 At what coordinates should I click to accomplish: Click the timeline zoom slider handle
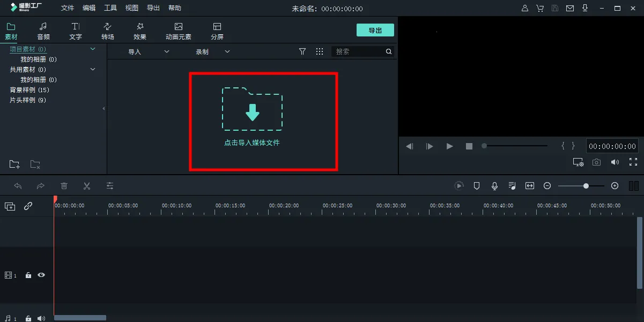(586, 186)
